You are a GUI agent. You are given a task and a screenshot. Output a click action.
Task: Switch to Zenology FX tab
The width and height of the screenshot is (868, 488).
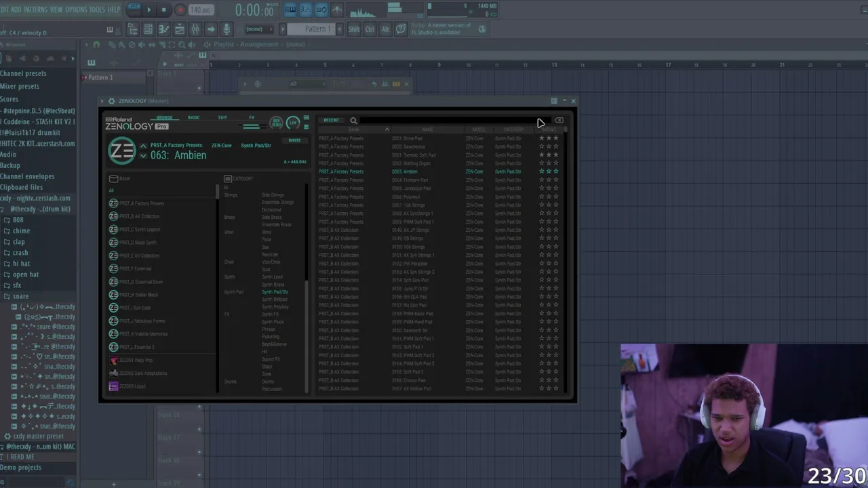pyautogui.click(x=252, y=118)
